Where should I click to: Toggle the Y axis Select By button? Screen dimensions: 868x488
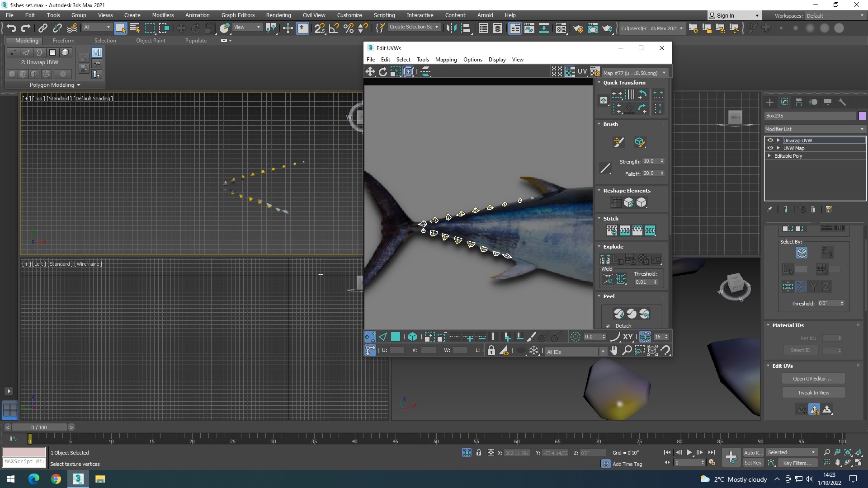(x=813, y=286)
